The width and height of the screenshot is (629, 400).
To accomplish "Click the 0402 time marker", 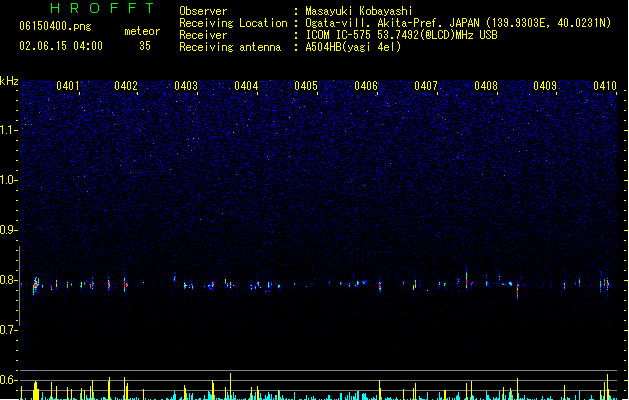I will (x=126, y=86).
